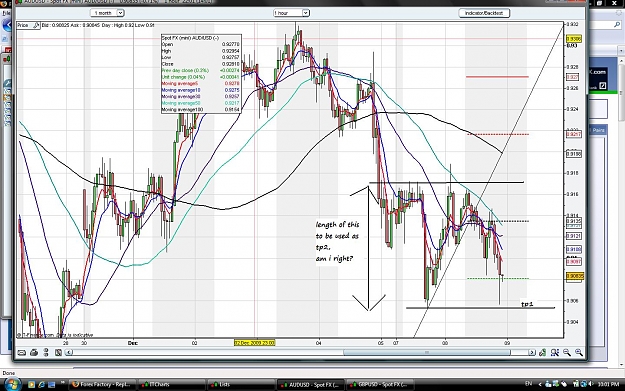Click the chart scrollbar right arrow
The height and width of the screenshot is (391, 625).
coord(532,352)
